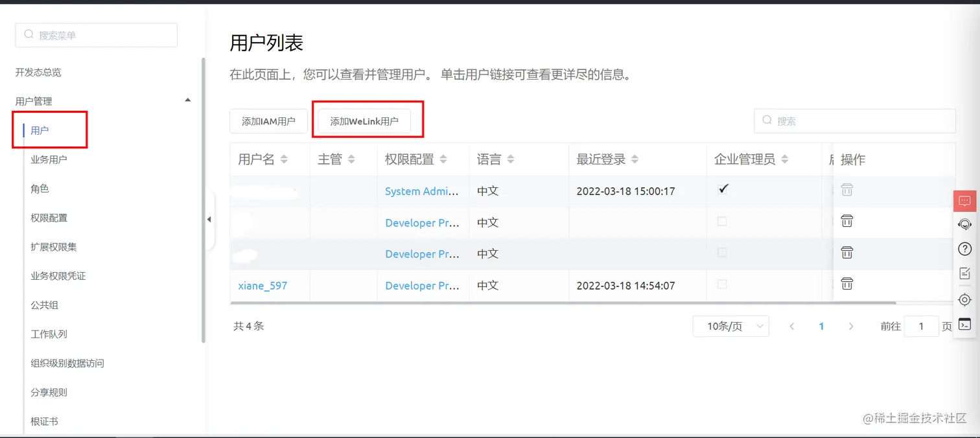Open 组织级别数据访问 in the sidebar
This screenshot has width=980, height=438.
click(67, 363)
